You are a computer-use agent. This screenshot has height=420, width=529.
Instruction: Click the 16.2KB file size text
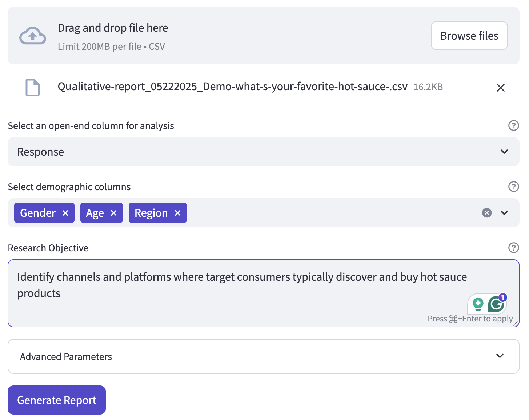[x=428, y=87]
